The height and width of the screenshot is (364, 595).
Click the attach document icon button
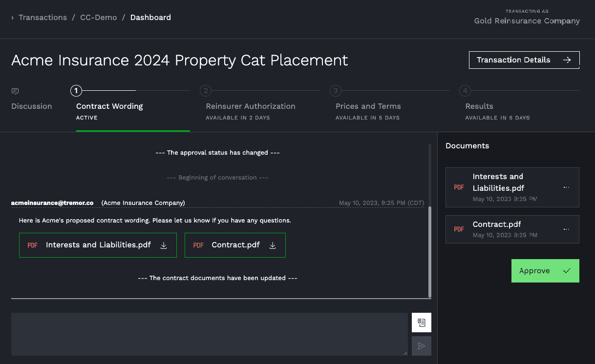pyautogui.click(x=421, y=323)
